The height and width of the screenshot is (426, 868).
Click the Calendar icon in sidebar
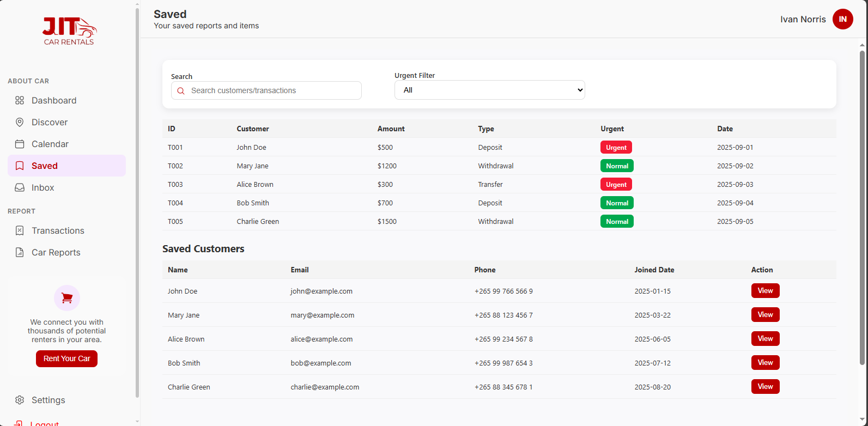pos(20,144)
